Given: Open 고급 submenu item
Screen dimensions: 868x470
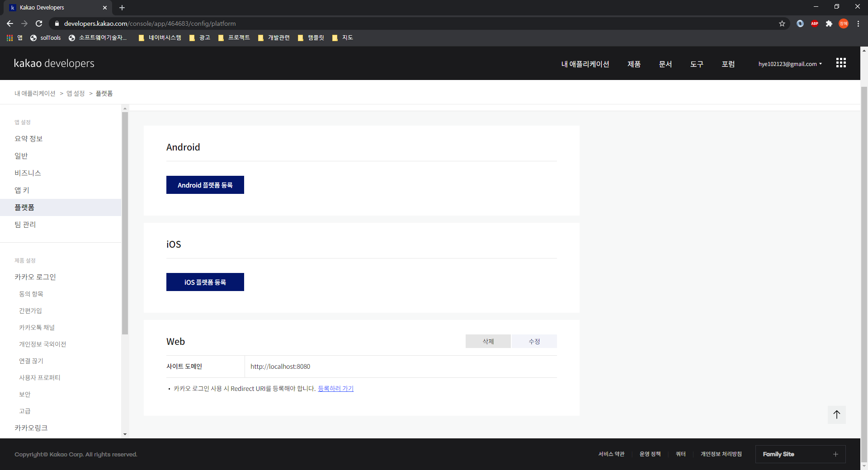Looking at the screenshot, I should point(24,411).
